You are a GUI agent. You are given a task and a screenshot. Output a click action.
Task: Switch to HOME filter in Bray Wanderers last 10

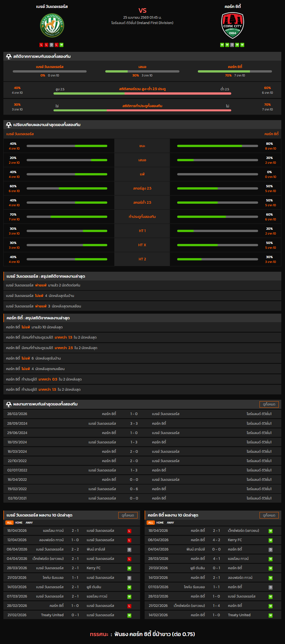click(x=19, y=522)
